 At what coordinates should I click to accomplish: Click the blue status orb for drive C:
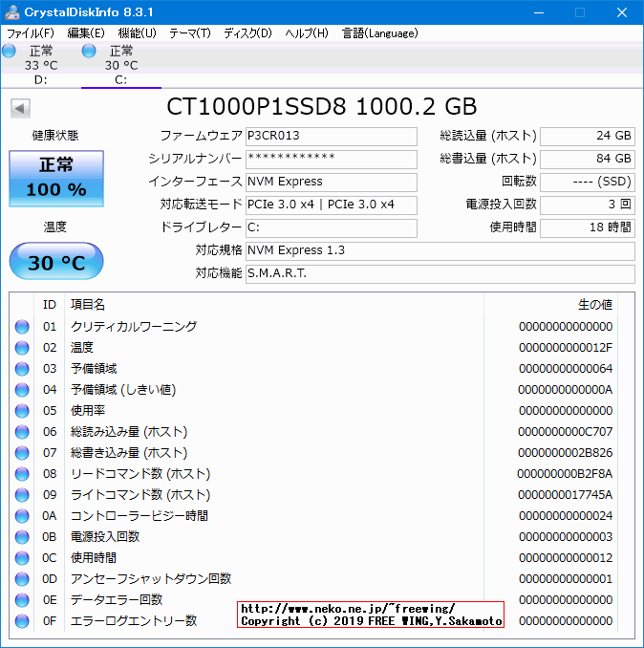[x=89, y=52]
